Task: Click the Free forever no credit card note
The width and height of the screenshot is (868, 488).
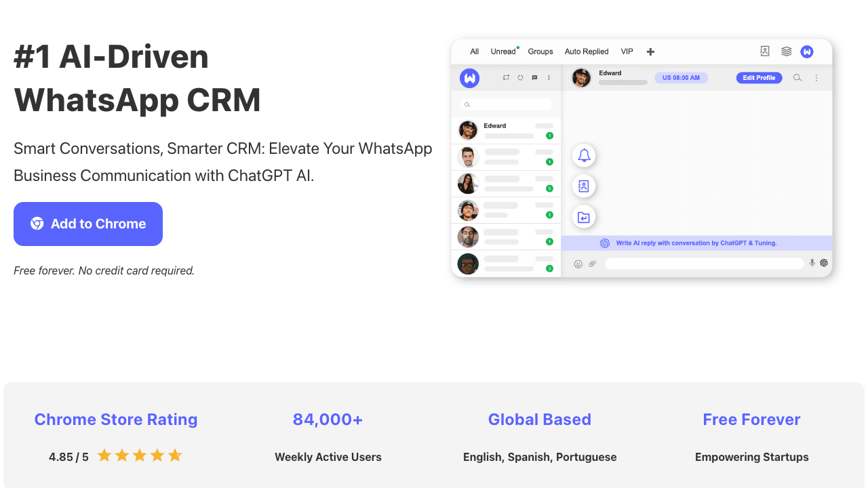Action: pos(104,270)
